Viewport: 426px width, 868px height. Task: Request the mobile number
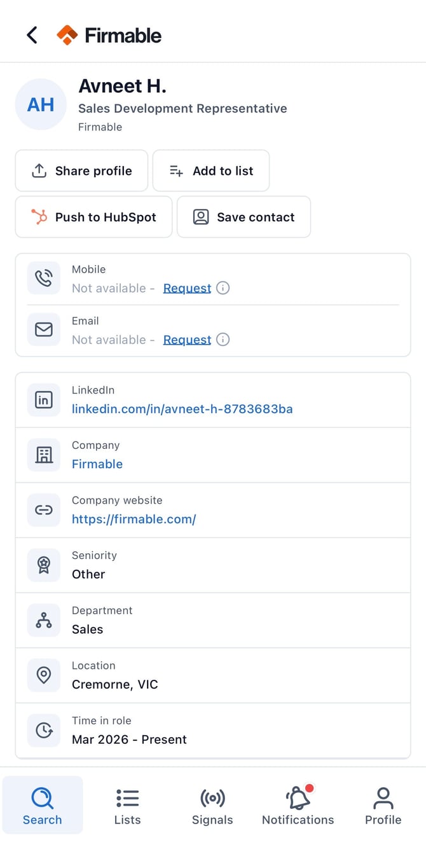pyautogui.click(x=187, y=288)
